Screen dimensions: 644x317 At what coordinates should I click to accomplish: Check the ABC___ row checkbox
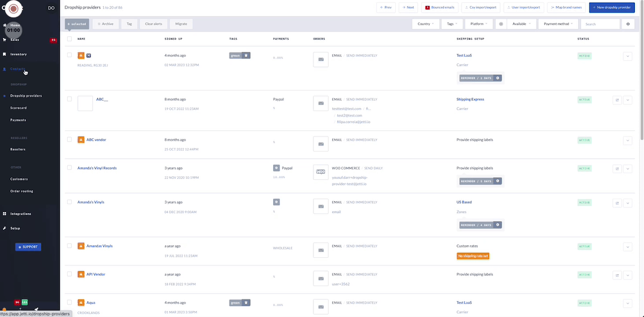[x=69, y=99]
